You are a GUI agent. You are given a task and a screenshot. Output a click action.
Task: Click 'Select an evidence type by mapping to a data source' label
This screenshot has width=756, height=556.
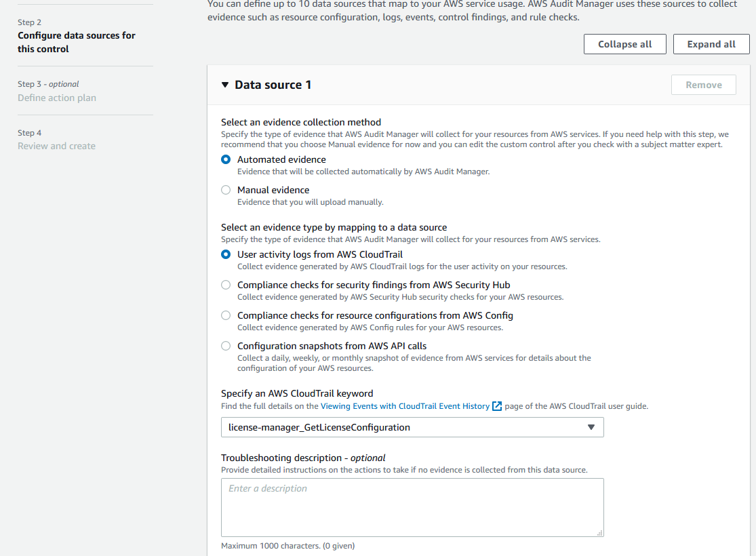click(334, 228)
